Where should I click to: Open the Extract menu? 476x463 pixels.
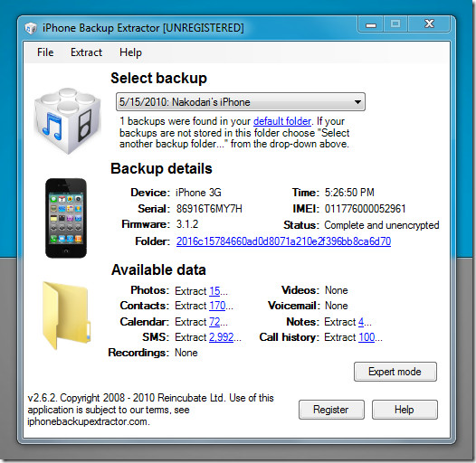pyautogui.click(x=86, y=52)
